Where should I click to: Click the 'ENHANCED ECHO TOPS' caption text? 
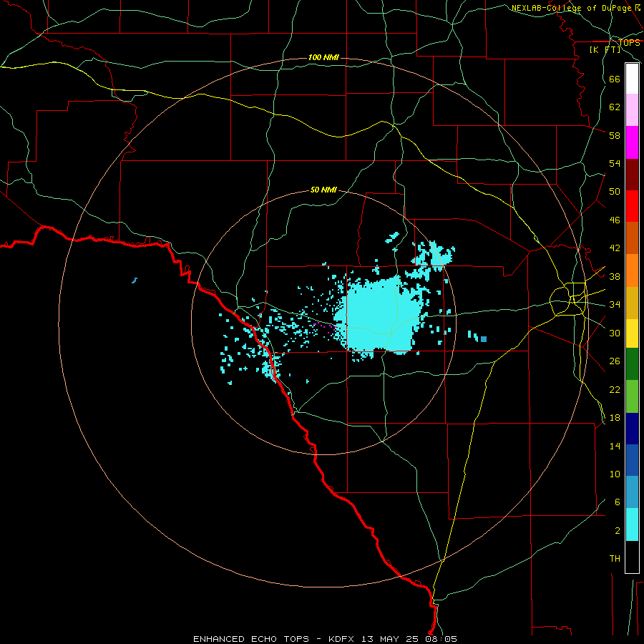[x=251, y=639]
